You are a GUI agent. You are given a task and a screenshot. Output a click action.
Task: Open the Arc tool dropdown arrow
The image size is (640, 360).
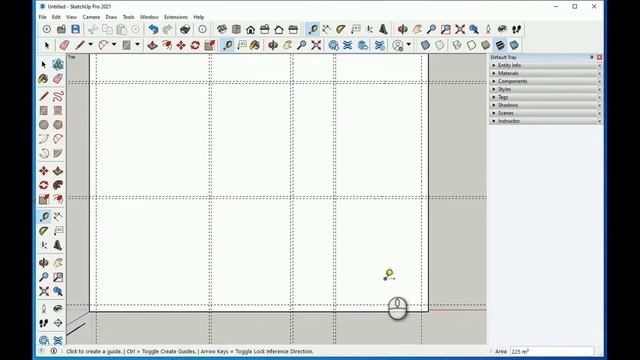[114, 45]
